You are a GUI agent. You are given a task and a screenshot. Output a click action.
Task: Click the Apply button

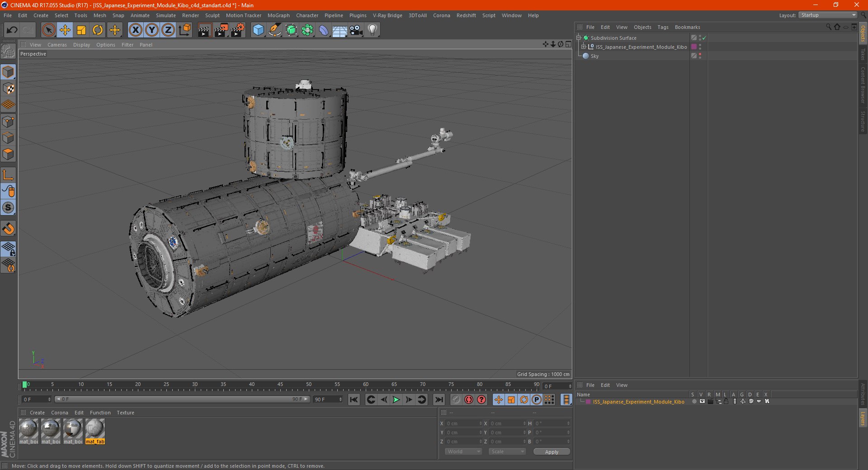coord(551,451)
